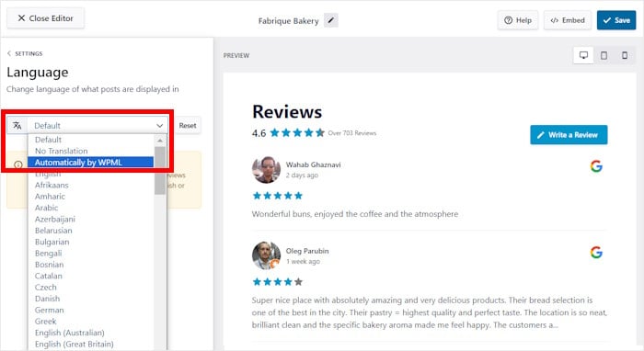Select Danish language option
Screen dimensions: 644x351
coord(91,299)
